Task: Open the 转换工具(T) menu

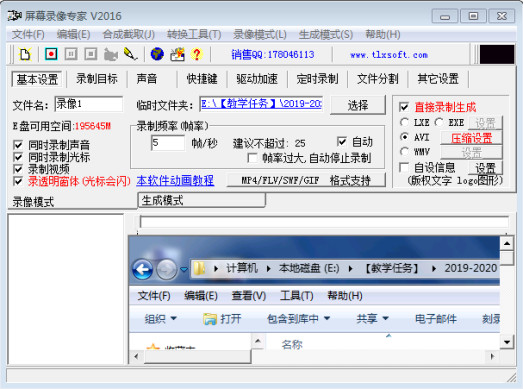Action: (x=194, y=34)
